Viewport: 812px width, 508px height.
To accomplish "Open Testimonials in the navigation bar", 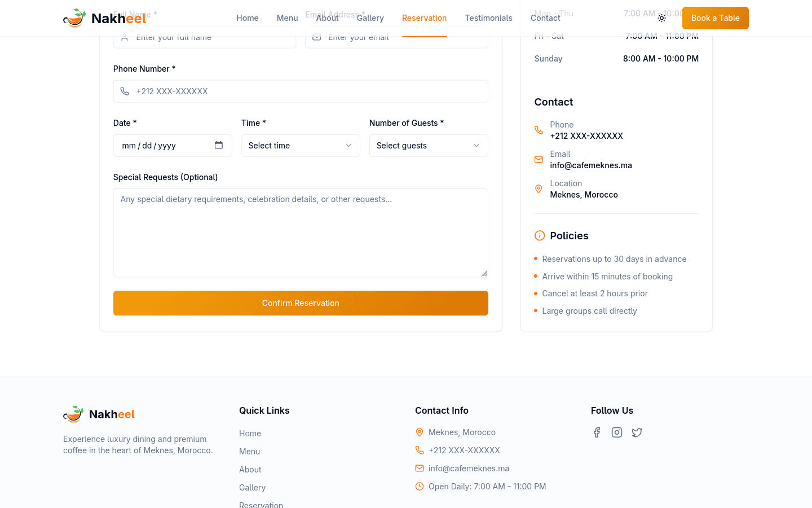I will (489, 18).
